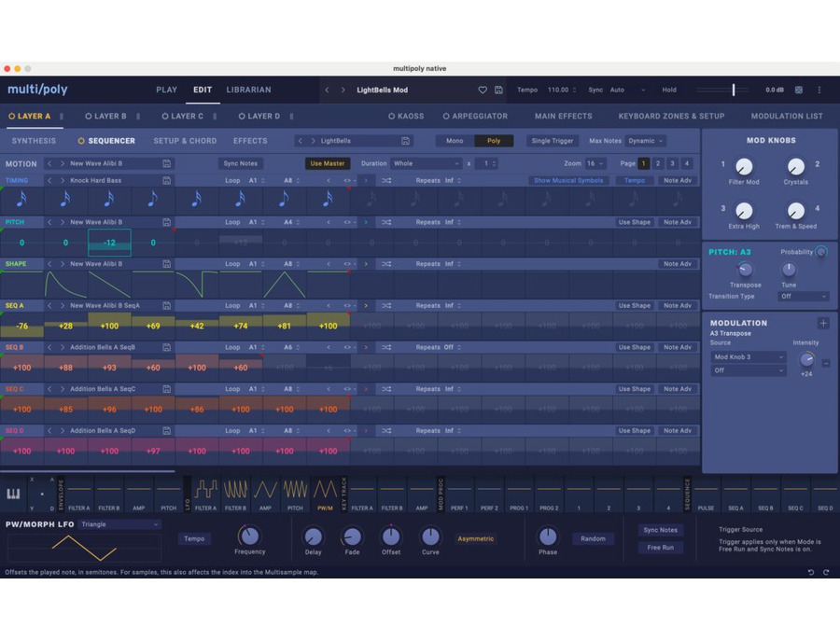
Task: Click the Single Trigger button
Action: [553, 141]
